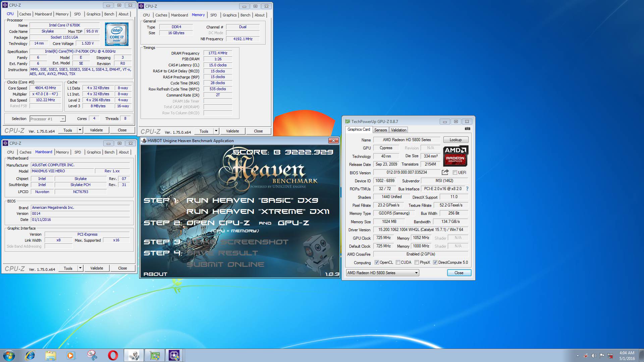Run Heaven "Xtreme" DX11 benchmark
644x362 pixels.
(x=258, y=212)
